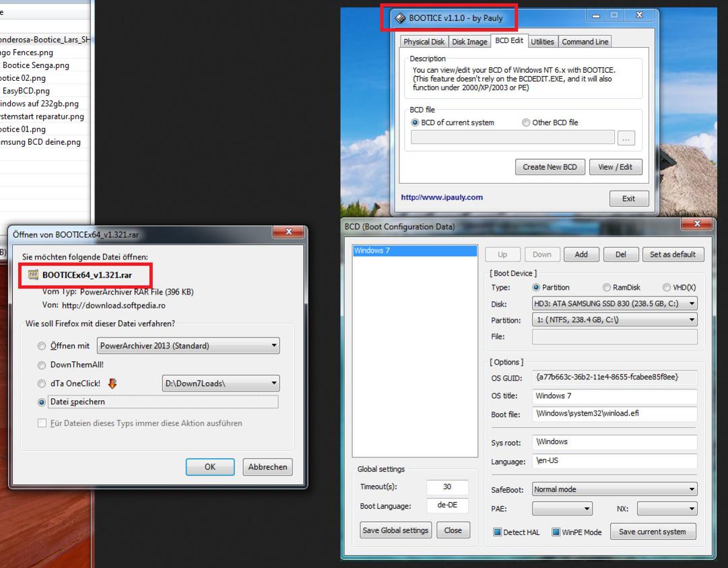Click Save Global settings button
This screenshot has width=728, height=568.
tap(395, 530)
